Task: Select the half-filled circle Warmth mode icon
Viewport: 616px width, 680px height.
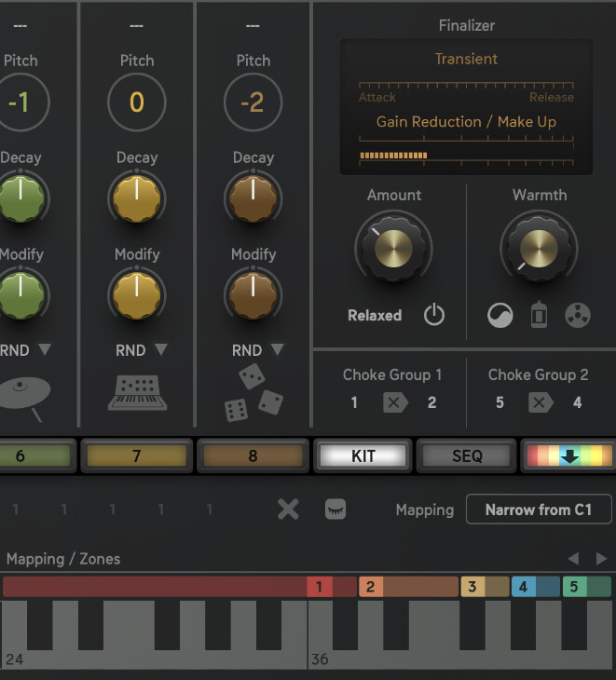Action: (x=500, y=315)
